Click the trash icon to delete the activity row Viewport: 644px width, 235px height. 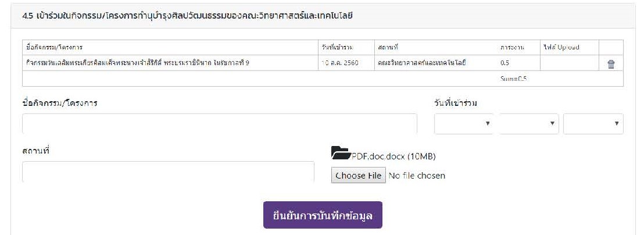[x=611, y=65]
